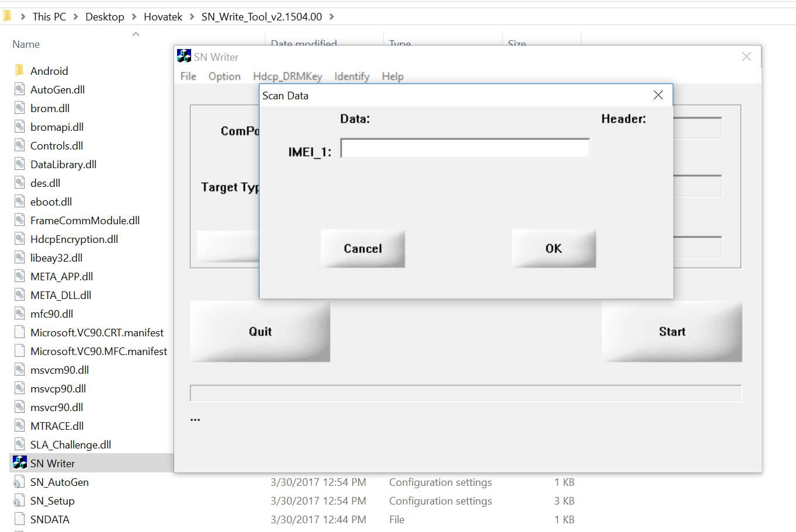Click the SN Writer title bar application icon

tap(184, 56)
